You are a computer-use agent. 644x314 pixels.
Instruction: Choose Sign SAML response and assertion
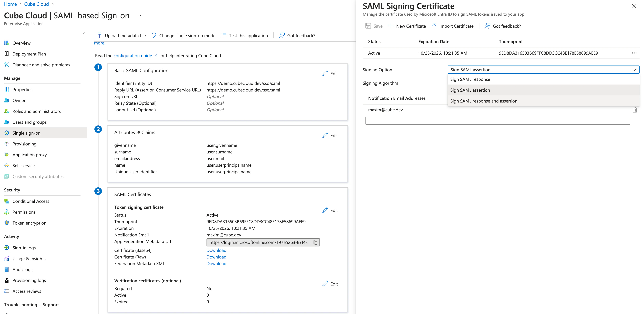pyautogui.click(x=484, y=101)
